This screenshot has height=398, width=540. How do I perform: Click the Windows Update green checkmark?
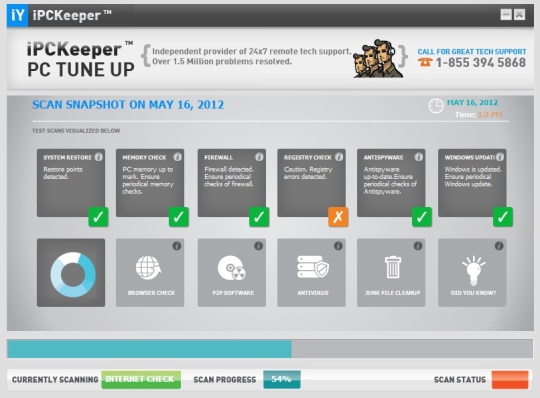tap(503, 217)
